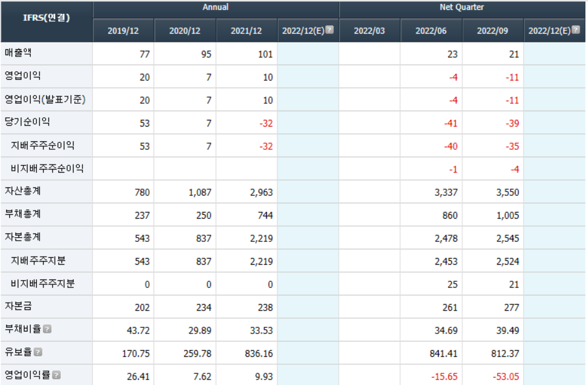Viewport: 588px width, 385px height.
Task: Select the 자본총계 row label
Action: click(23, 237)
